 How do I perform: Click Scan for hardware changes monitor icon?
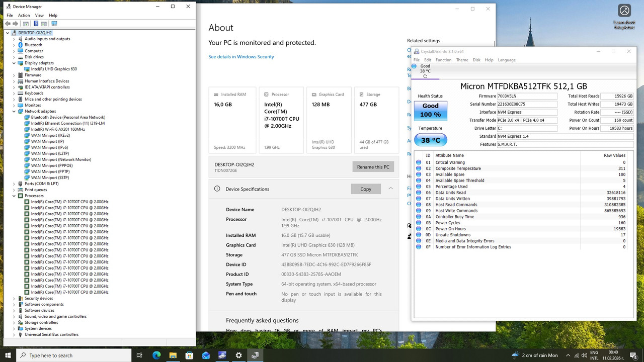[x=54, y=24]
